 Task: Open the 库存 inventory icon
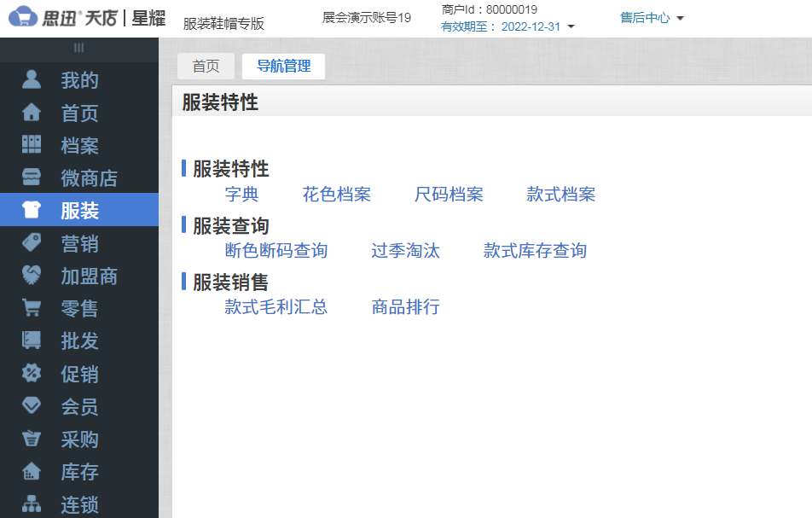point(32,472)
